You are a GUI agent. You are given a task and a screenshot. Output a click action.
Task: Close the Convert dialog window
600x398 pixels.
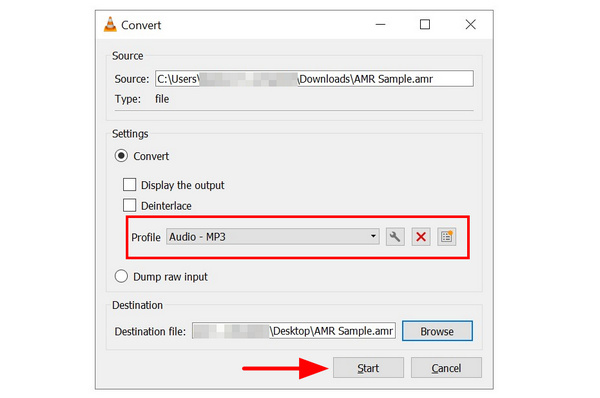tap(471, 25)
